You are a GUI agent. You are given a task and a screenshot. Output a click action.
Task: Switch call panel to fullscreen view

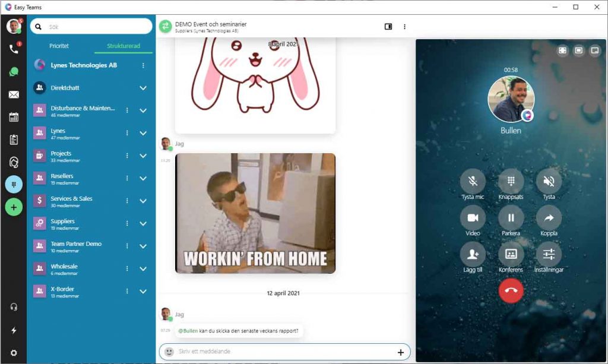pyautogui.click(x=562, y=50)
